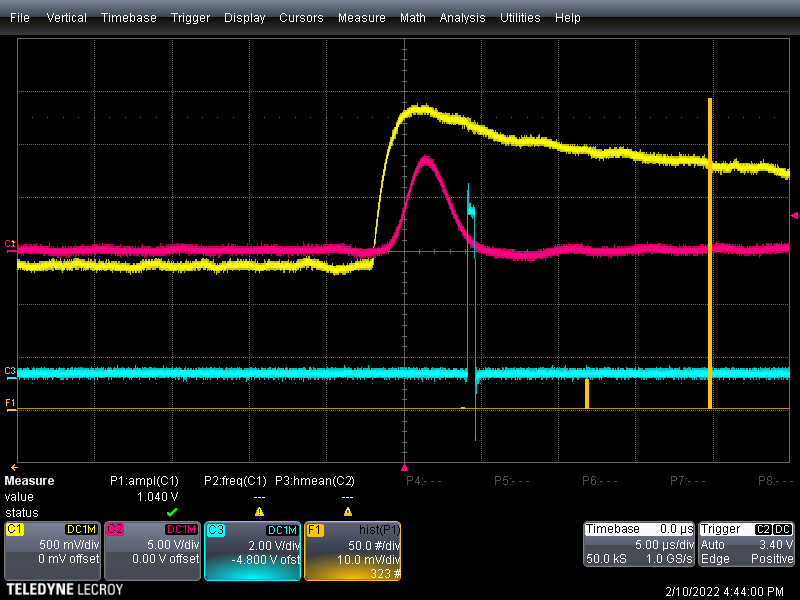This screenshot has height=600, width=800.
Task: Open the F1 hist(P1) math descriptor box
Action: coord(353,551)
